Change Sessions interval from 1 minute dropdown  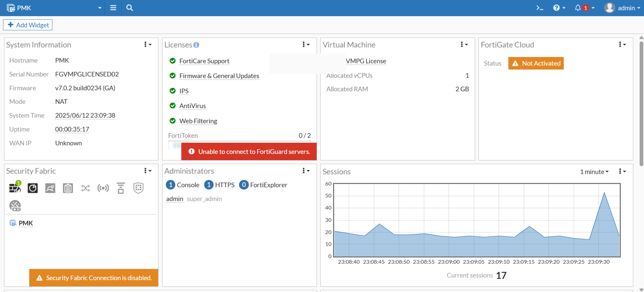(x=594, y=172)
